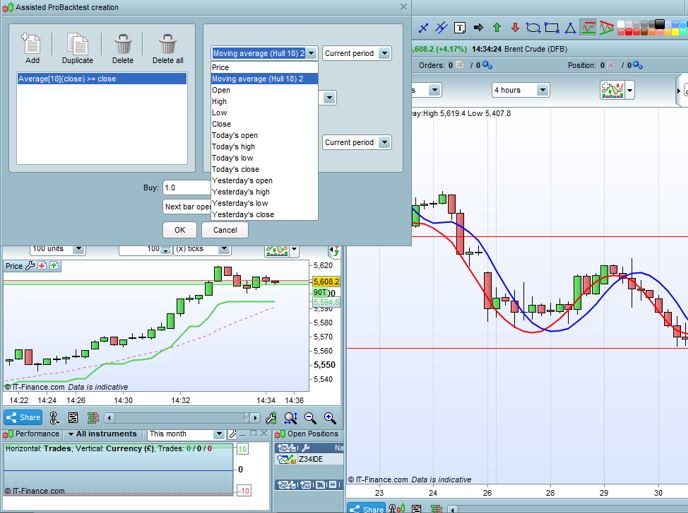688x513 pixels.
Task: Open the upper Current period dropdown
Action: 356,53
